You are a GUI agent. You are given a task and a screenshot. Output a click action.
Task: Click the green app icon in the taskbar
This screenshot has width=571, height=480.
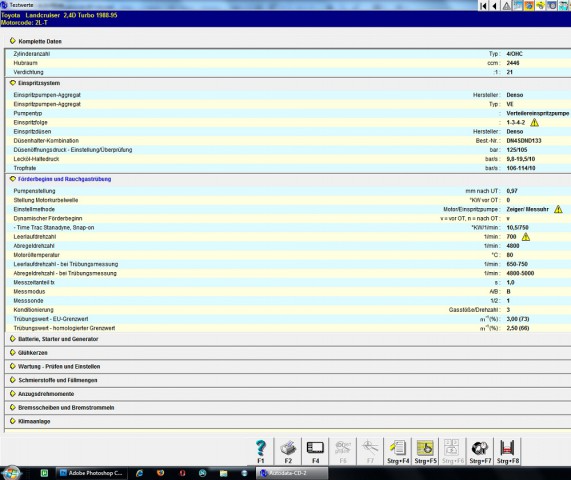pyautogui.click(x=44, y=473)
